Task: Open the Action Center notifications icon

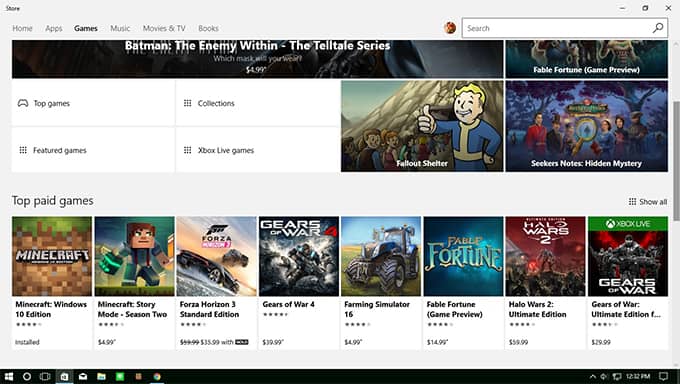Action: click(x=664, y=376)
